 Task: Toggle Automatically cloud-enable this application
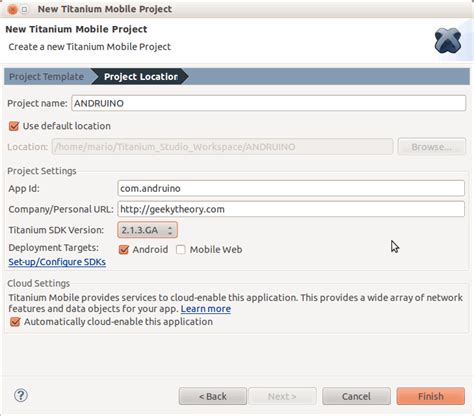(15, 322)
